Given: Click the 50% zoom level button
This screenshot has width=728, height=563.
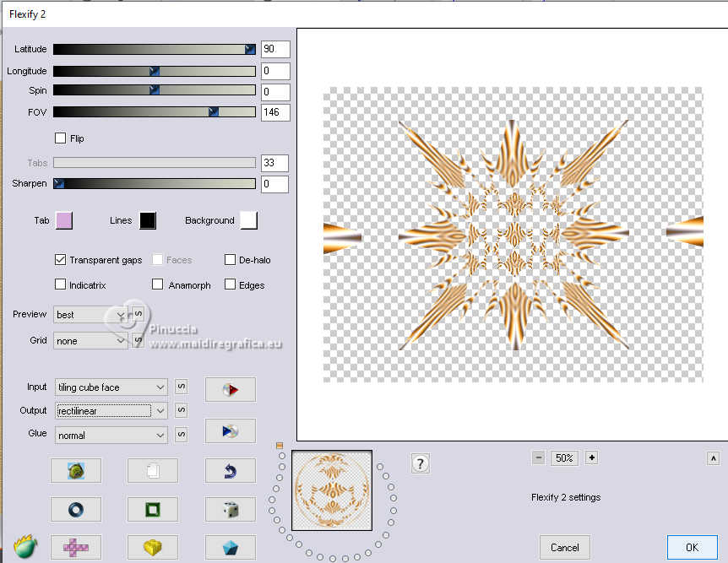Looking at the screenshot, I should (564, 458).
